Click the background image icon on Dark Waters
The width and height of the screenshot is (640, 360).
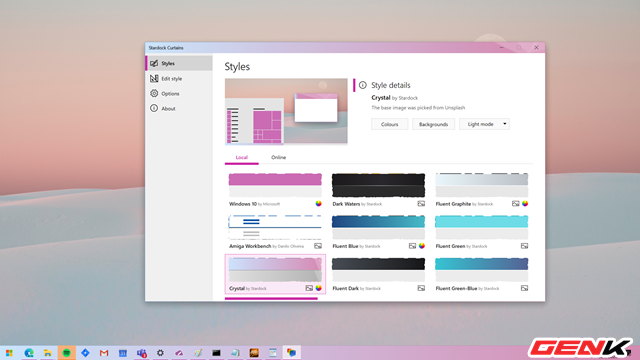click(421, 204)
